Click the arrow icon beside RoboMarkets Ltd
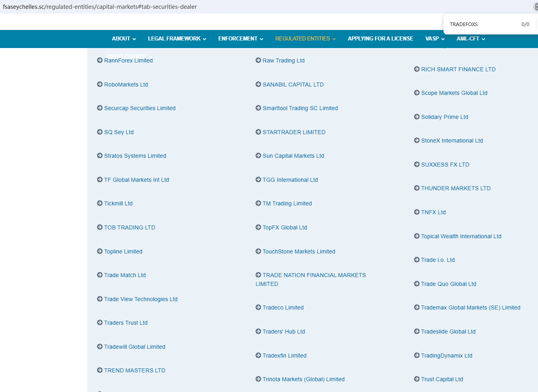This screenshot has width=538, height=392. tap(100, 84)
